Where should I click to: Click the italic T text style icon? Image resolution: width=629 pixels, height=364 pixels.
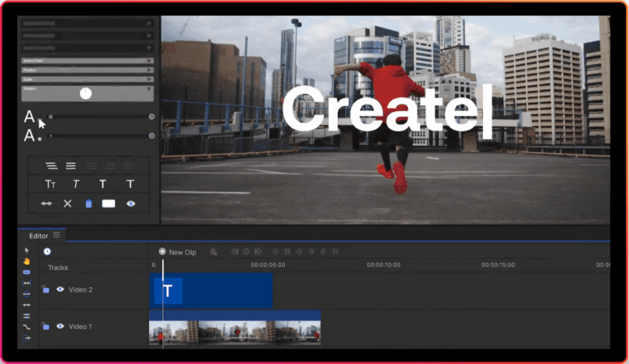tap(76, 184)
